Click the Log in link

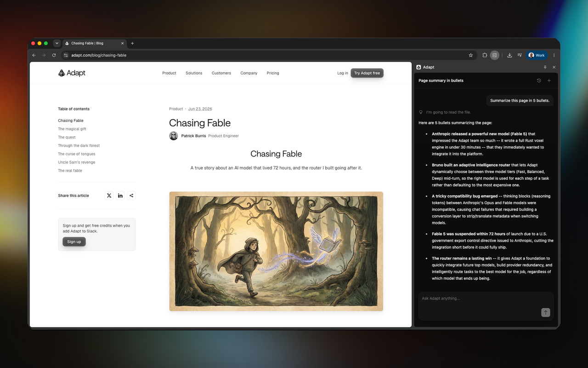343,73
